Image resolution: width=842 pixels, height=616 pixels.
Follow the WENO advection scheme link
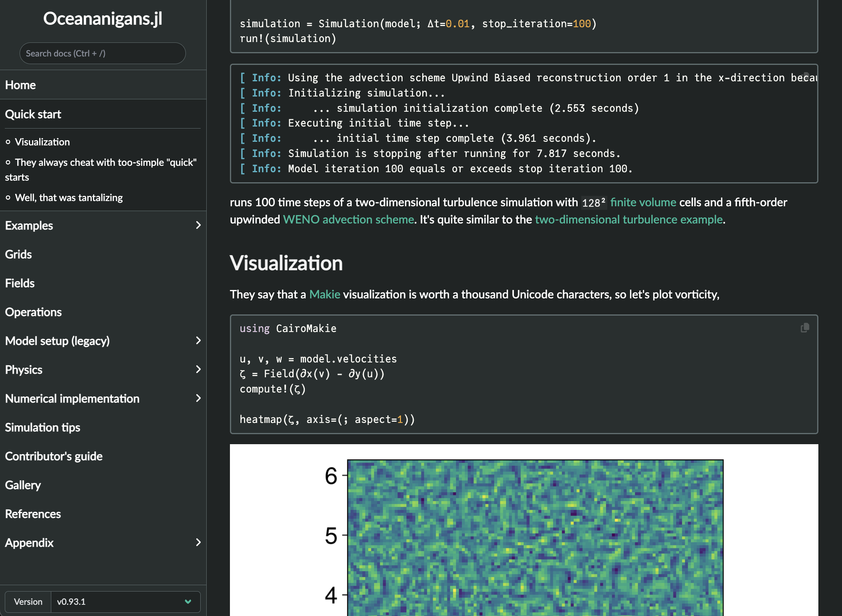pyautogui.click(x=348, y=219)
